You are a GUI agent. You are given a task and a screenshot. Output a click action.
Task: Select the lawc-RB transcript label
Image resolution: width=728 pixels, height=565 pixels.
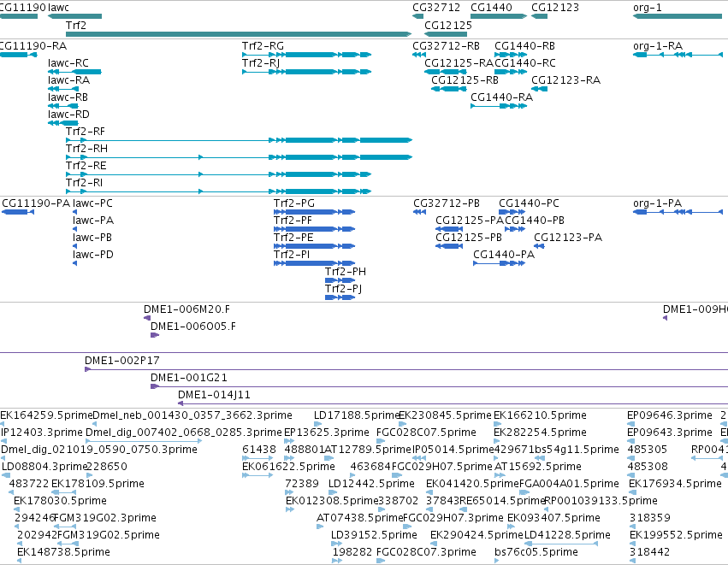point(68,98)
